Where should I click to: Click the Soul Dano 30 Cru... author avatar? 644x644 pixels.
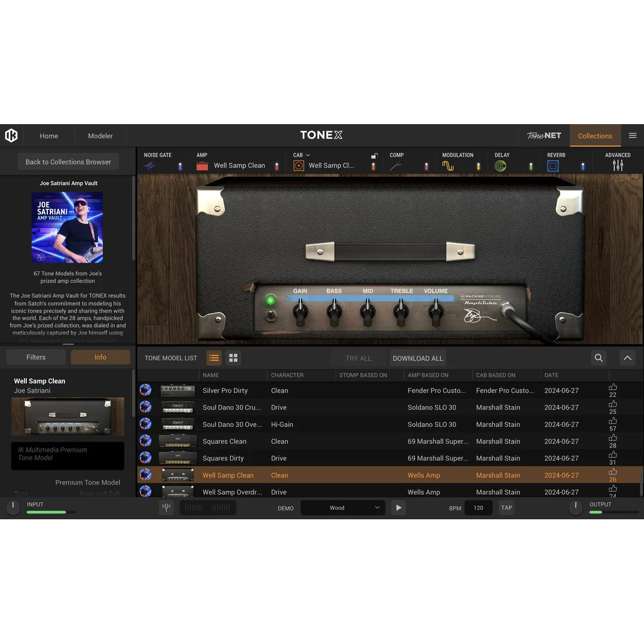click(145, 407)
